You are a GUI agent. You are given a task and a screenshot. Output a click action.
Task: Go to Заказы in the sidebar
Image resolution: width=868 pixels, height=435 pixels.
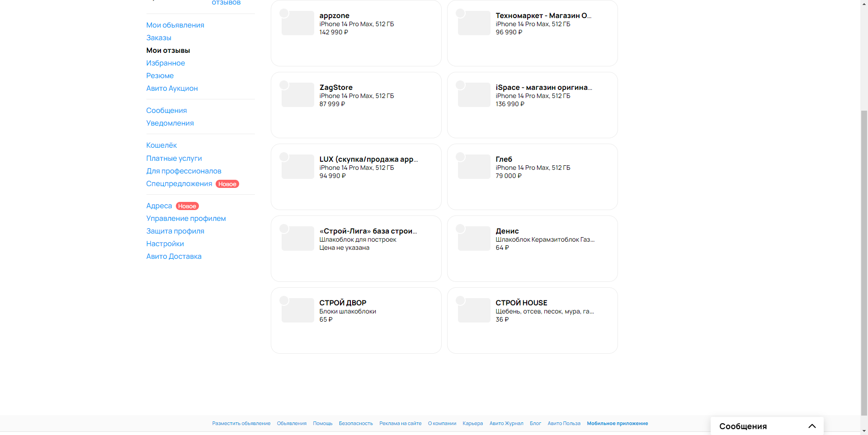pyautogui.click(x=159, y=37)
